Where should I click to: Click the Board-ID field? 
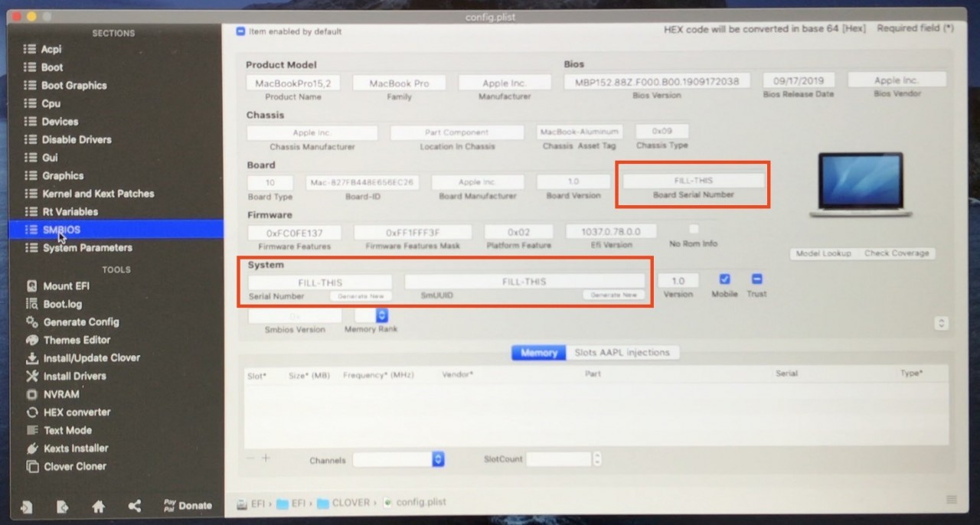[363, 182]
